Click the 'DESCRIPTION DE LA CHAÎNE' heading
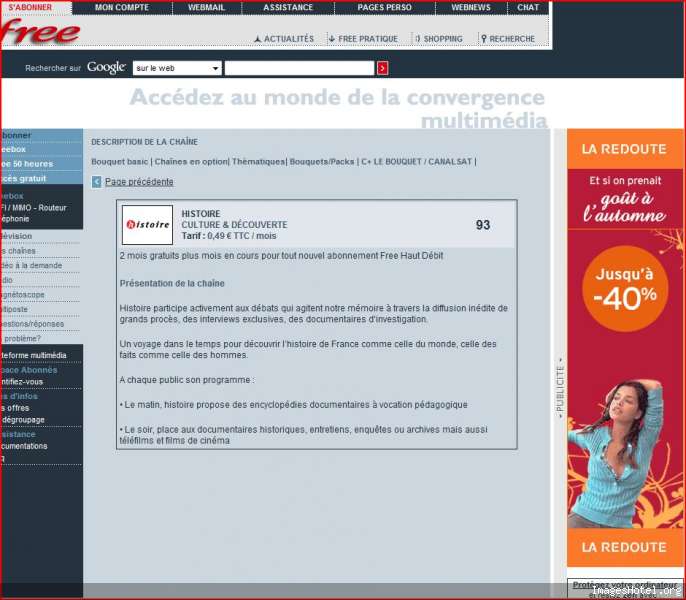 click(x=144, y=142)
